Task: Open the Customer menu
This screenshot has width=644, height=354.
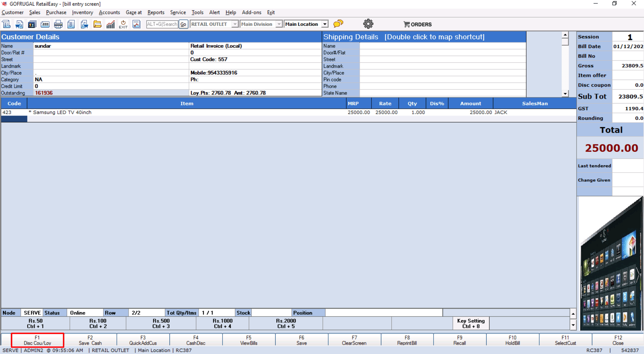Action: (13, 12)
